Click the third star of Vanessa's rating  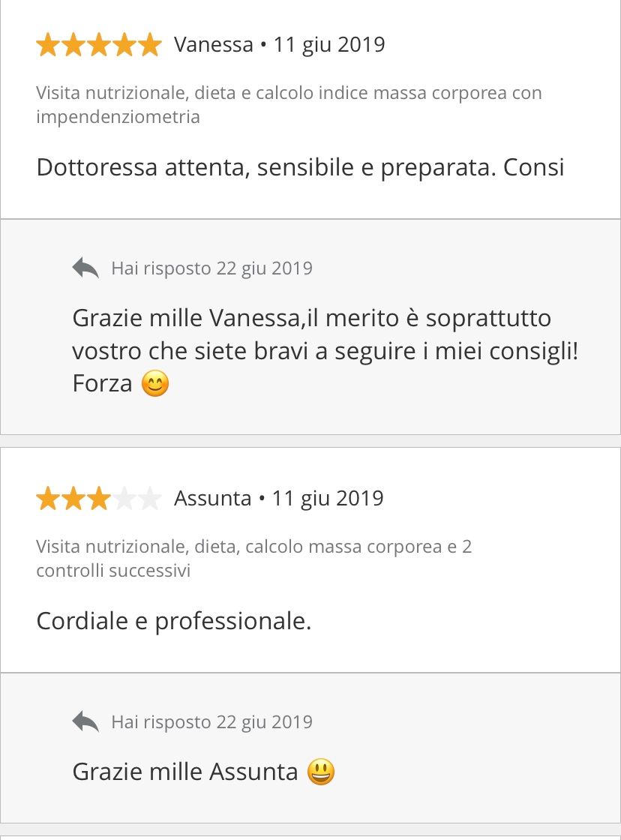pos(99,45)
